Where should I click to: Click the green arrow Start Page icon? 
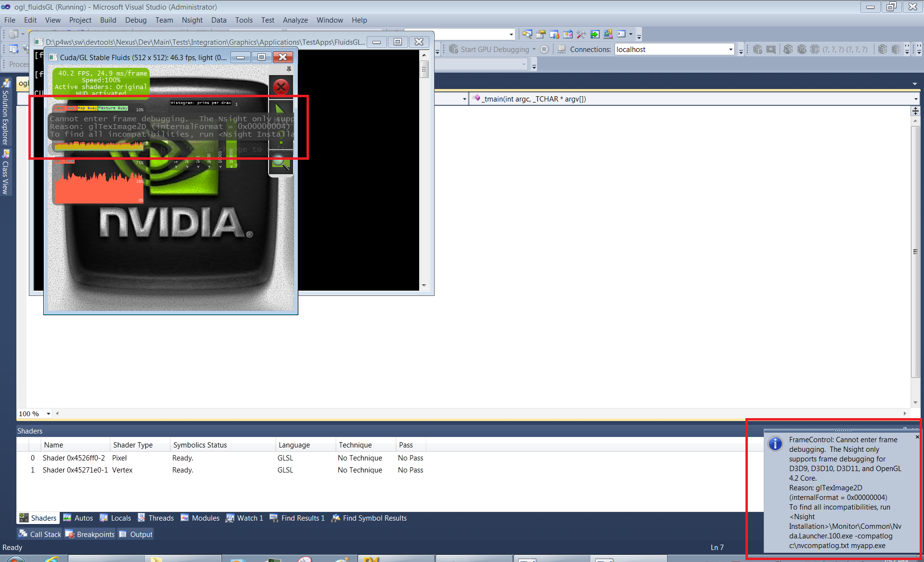coord(595,34)
